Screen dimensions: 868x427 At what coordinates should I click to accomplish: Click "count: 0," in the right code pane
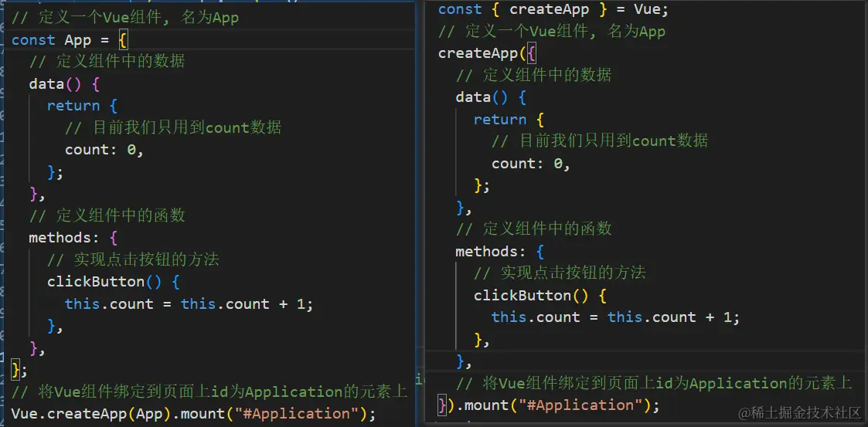(x=532, y=163)
